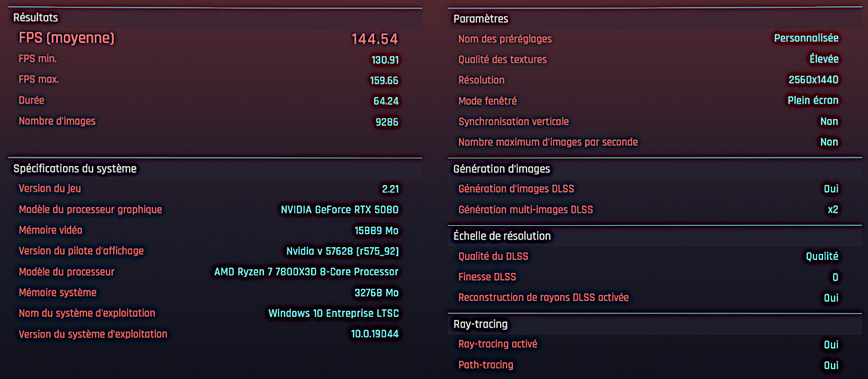This screenshot has width=868, height=379.
Task: Select Génération multi-images DLSS x2 value
Action: pos(833,210)
